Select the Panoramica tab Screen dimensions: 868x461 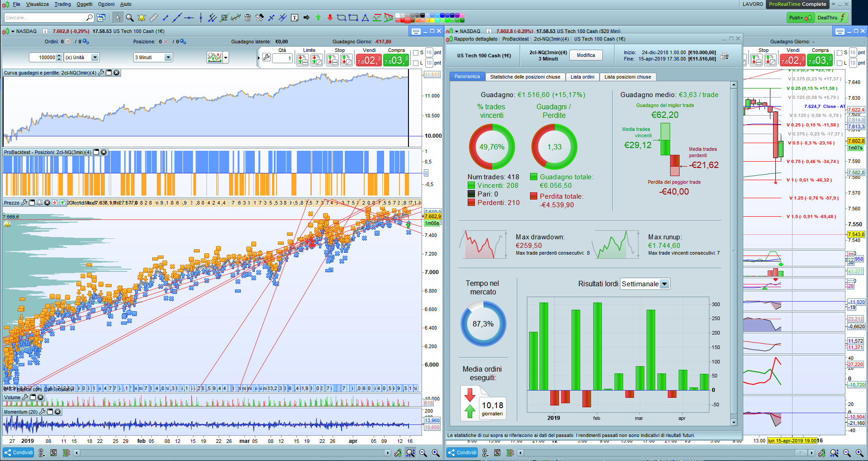click(467, 77)
